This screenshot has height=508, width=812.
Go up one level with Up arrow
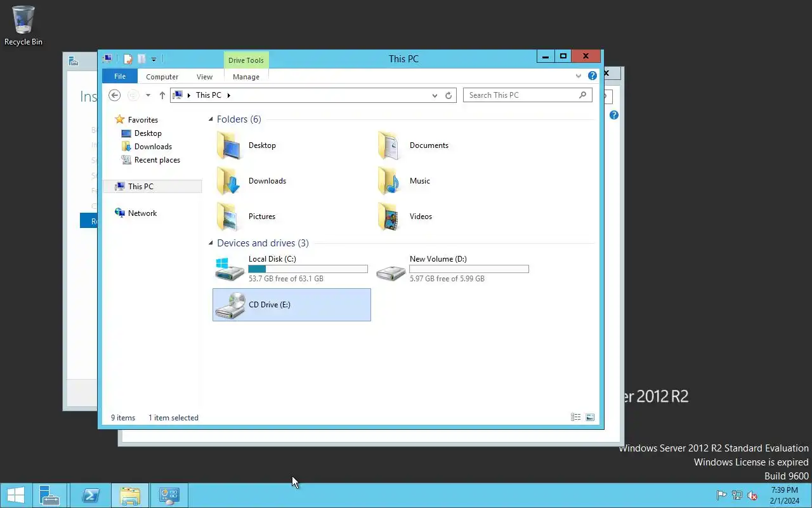tap(162, 95)
